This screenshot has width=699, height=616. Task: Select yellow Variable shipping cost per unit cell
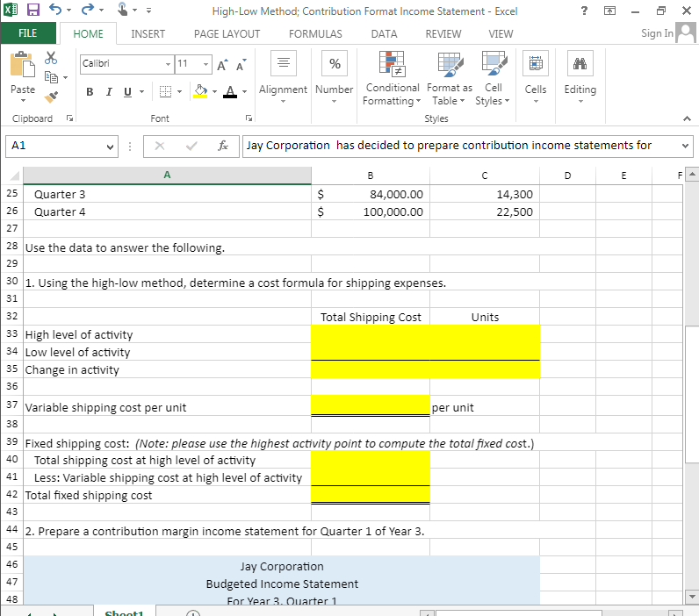371,405
